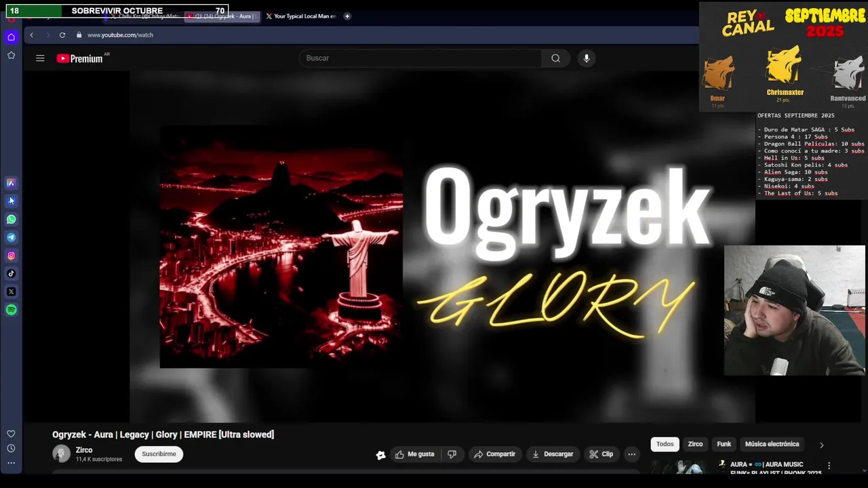Screen dimensions: 868x488
Task: Open the Zirco channel avatar
Action: coord(61,454)
